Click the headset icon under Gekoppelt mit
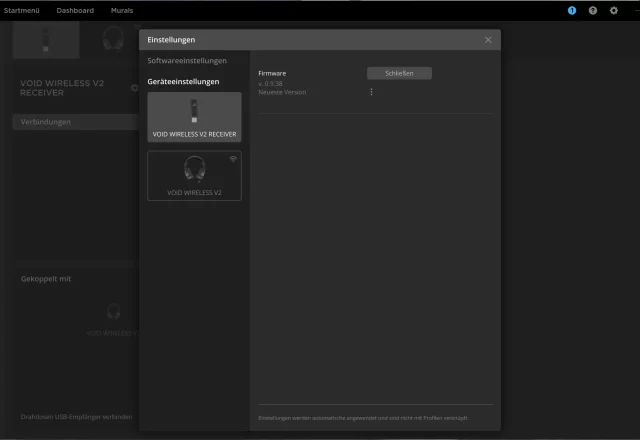 click(x=113, y=311)
